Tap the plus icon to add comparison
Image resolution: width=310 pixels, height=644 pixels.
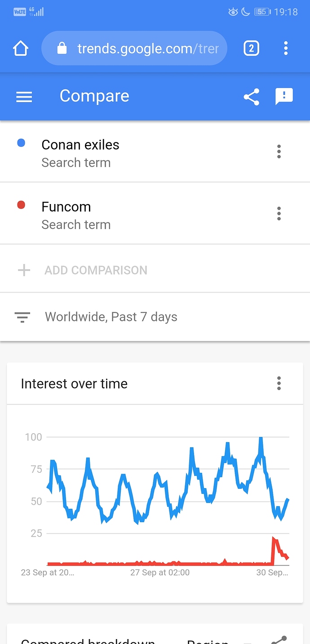point(24,270)
